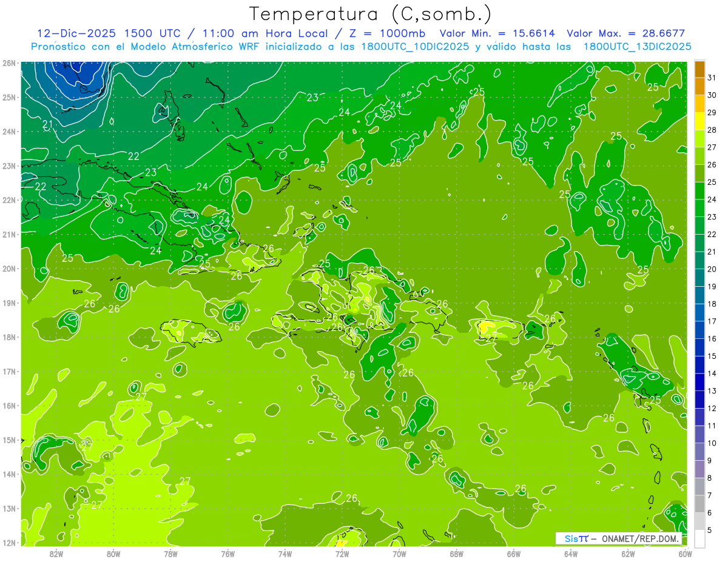Click the 72W longitude axis label
Viewport: 728px width, 562px height.
click(x=342, y=554)
